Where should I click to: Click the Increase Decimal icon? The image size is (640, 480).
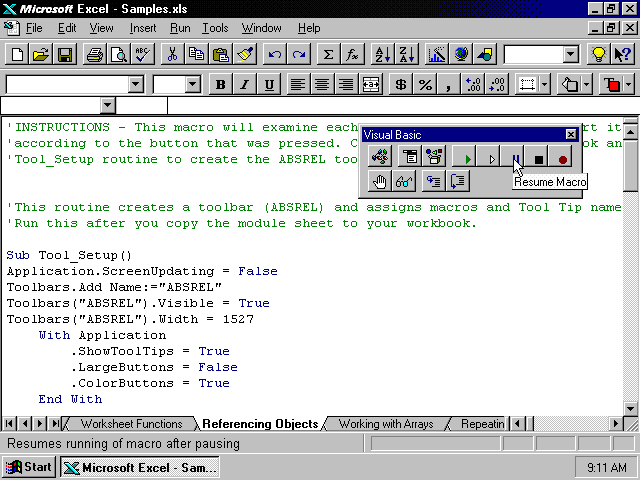tap(473, 84)
